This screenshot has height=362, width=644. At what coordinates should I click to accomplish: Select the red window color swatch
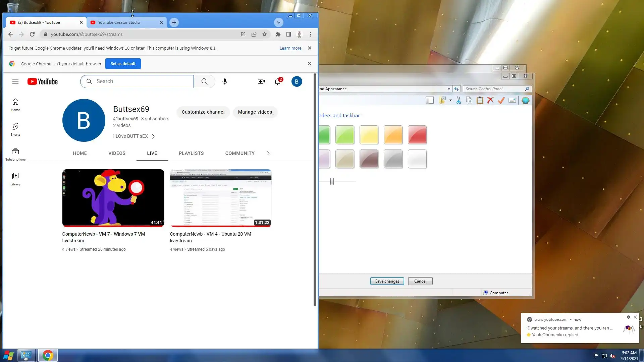click(417, 135)
